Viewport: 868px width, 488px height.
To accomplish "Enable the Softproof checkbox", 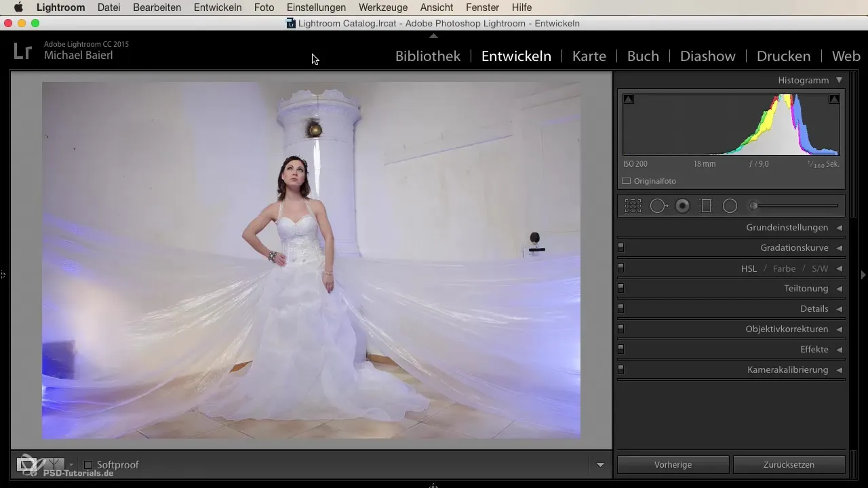I will point(88,465).
